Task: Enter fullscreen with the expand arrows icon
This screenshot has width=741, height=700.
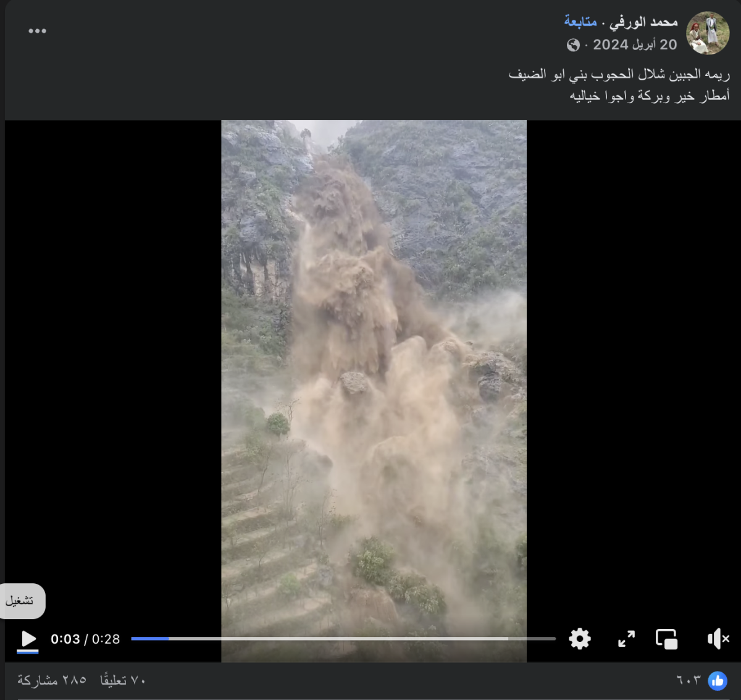Action: (x=626, y=639)
